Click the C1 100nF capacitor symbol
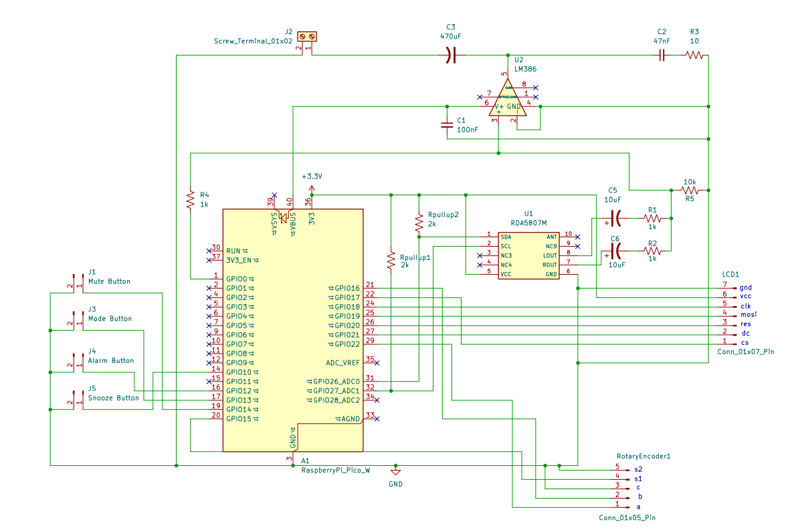 click(x=447, y=124)
